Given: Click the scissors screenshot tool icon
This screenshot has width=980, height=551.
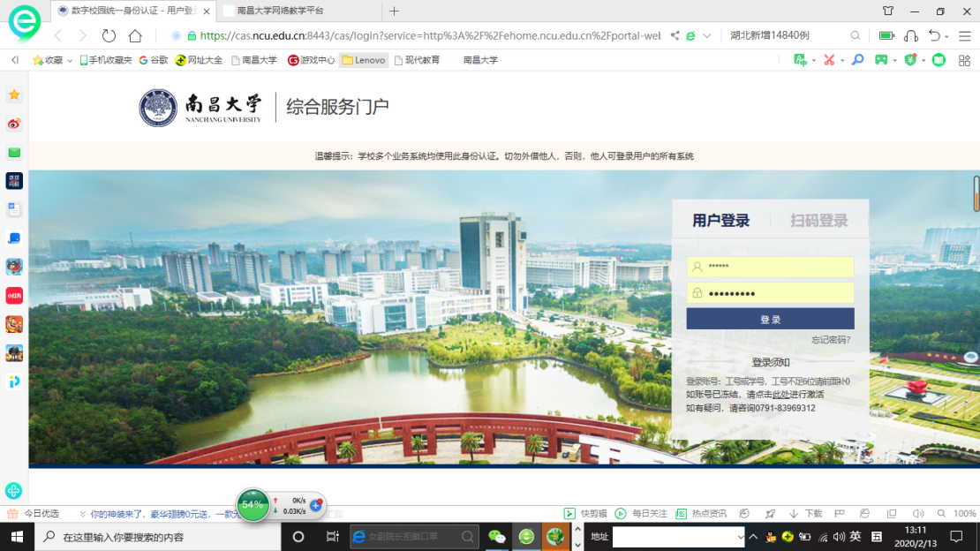Looking at the screenshot, I should coord(828,60).
